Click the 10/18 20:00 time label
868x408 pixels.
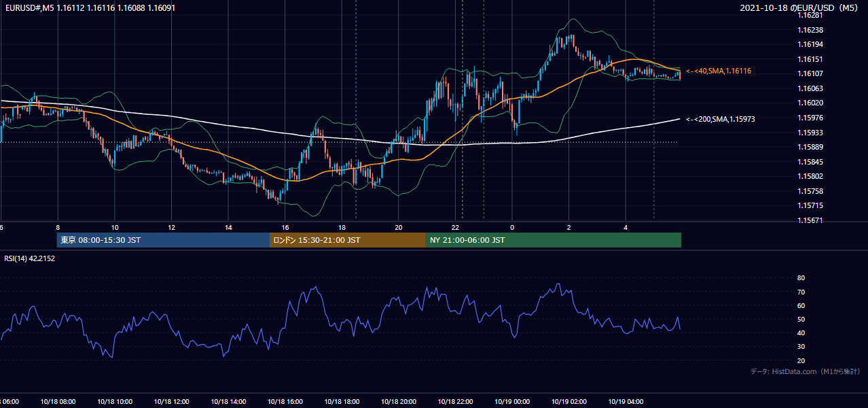(x=398, y=402)
